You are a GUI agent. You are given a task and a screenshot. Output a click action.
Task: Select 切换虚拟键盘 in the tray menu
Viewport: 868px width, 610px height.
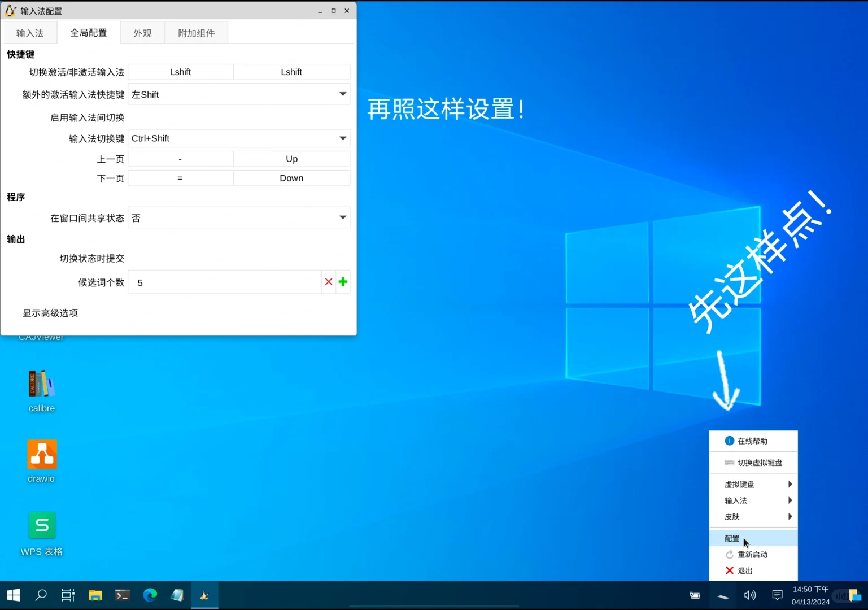(753, 463)
